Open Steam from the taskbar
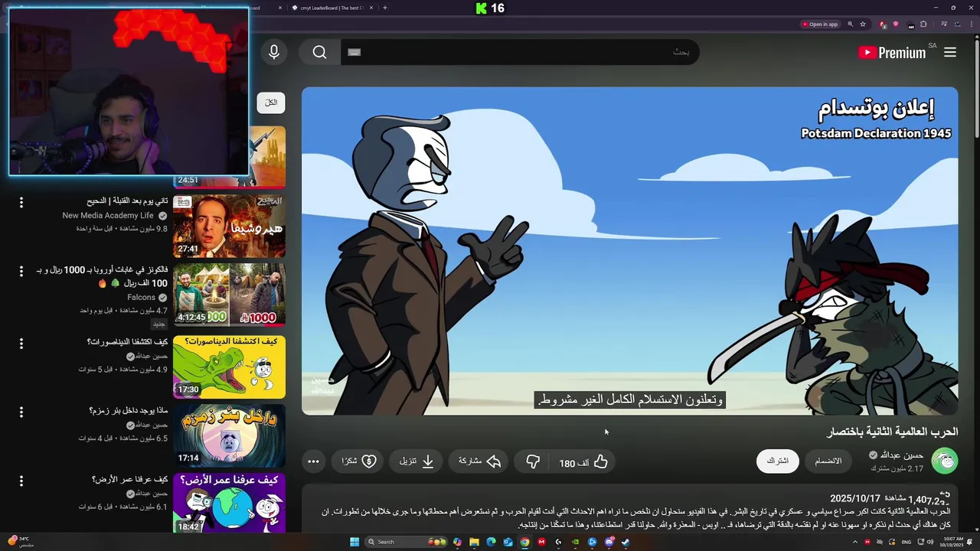The height and width of the screenshot is (551, 980). (x=626, y=542)
